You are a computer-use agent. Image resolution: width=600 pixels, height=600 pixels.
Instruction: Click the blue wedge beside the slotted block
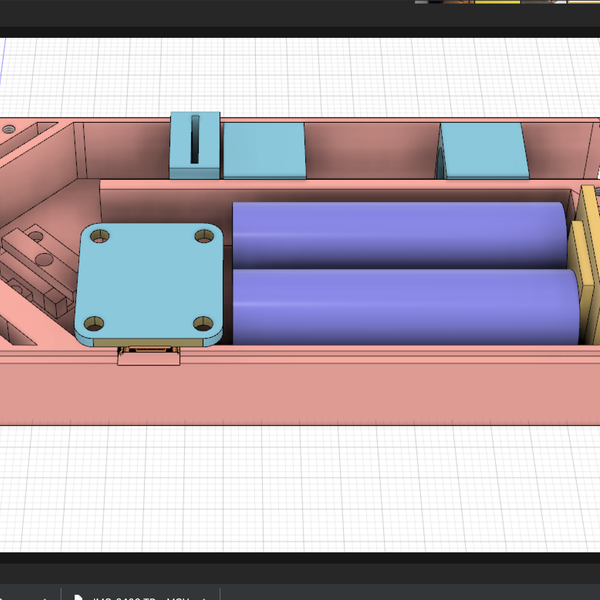(264, 150)
